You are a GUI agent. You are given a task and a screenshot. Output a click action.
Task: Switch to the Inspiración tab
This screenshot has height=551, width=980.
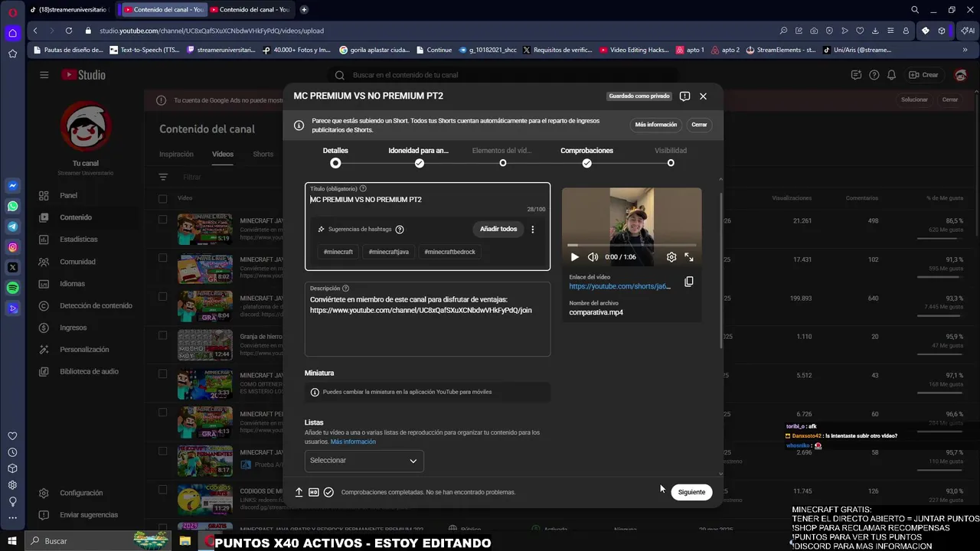point(176,154)
